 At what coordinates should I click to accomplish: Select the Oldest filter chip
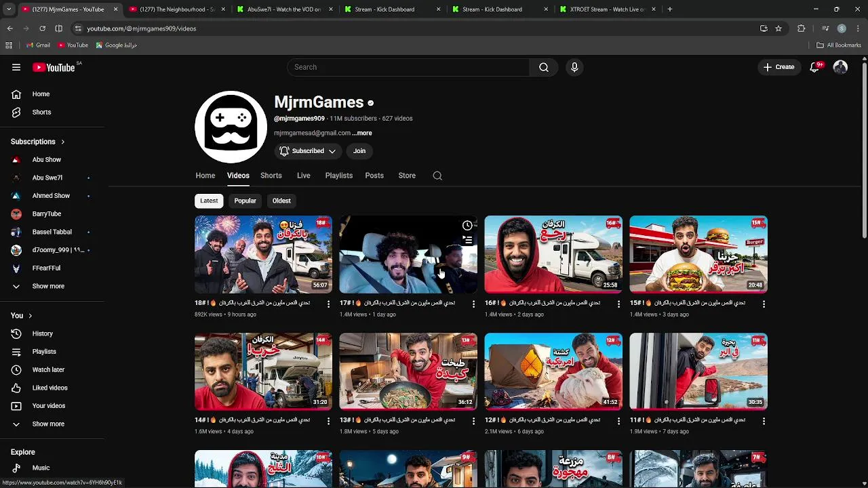coord(281,201)
